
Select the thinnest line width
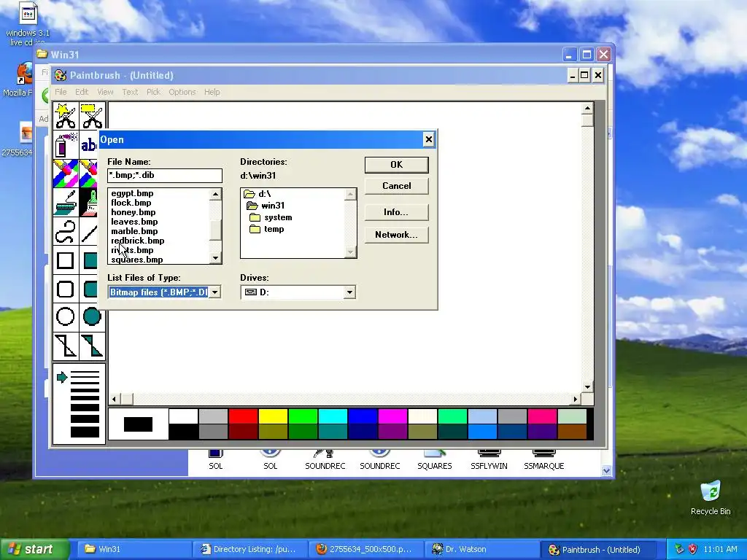(x=85, y=373)
